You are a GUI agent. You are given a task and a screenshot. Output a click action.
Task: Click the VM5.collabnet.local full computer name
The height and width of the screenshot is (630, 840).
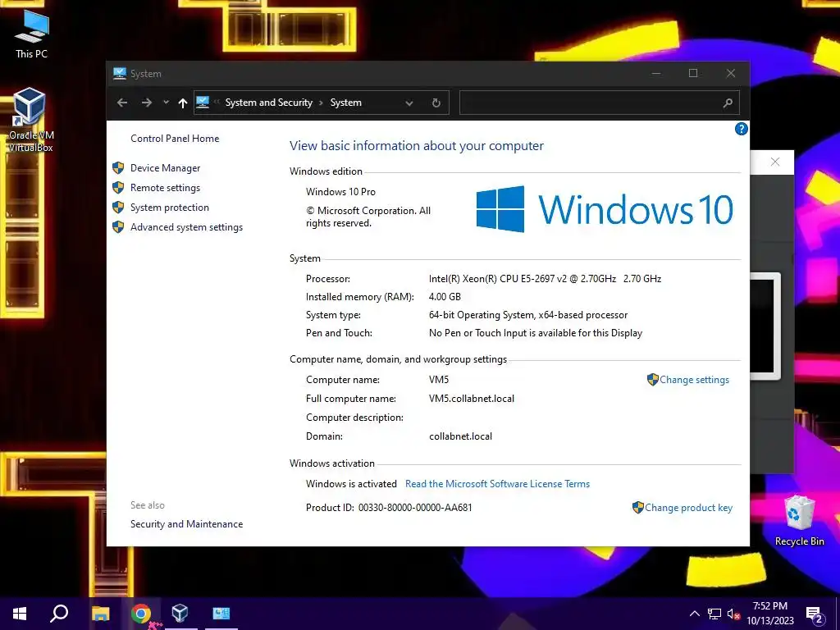coord(472,399)
